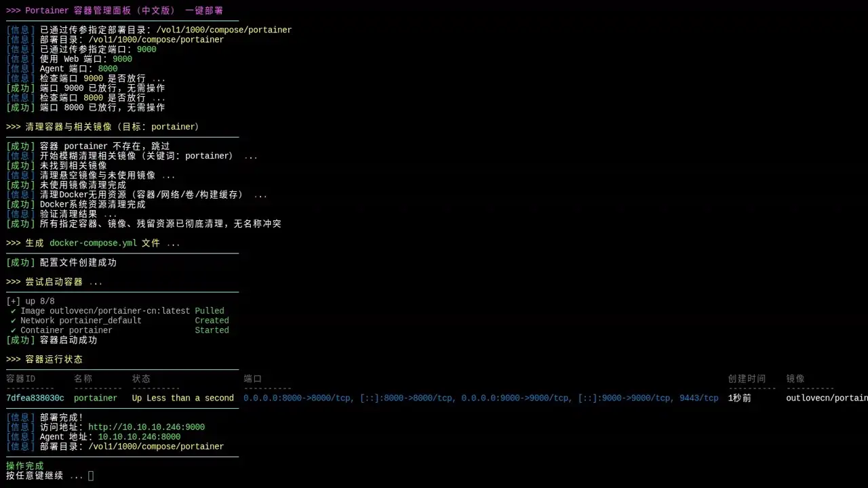Click the 'Pulled' status of the image line

pos(210,311)
